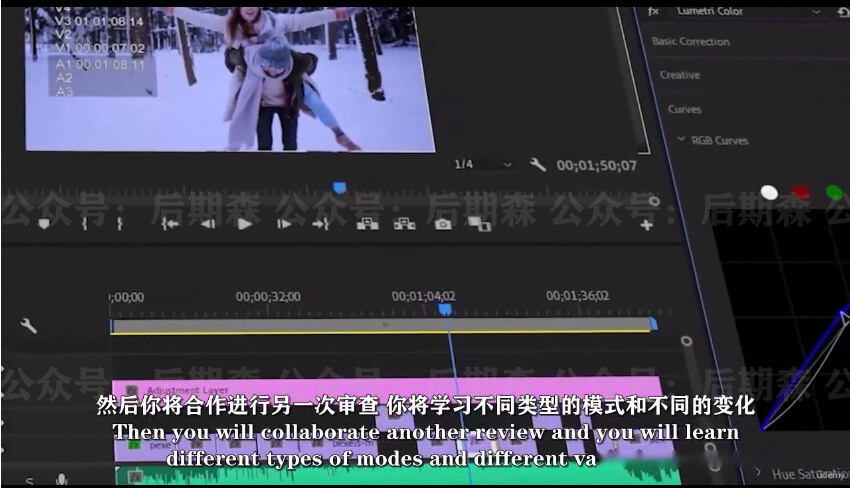This screenshot has height=488, width=850.
Task: Click the timeline playhead at 00;01;04;02
Action: 445,310
